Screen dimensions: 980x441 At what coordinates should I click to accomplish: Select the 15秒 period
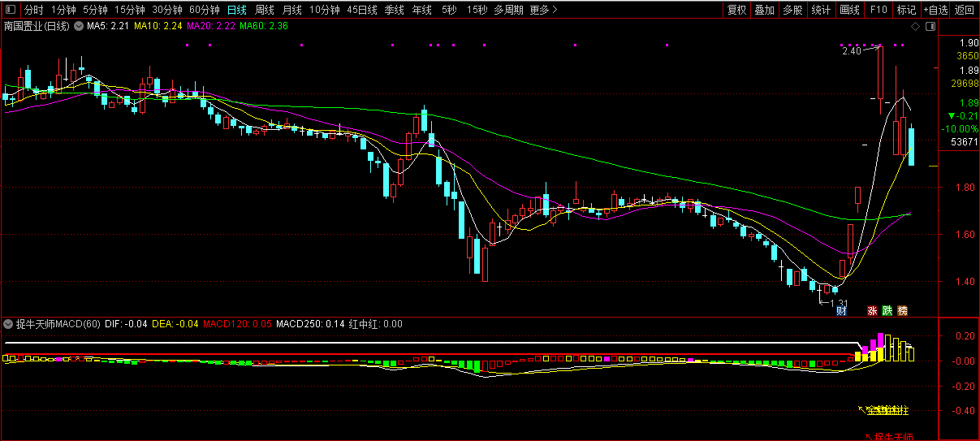tap(477, 10)
